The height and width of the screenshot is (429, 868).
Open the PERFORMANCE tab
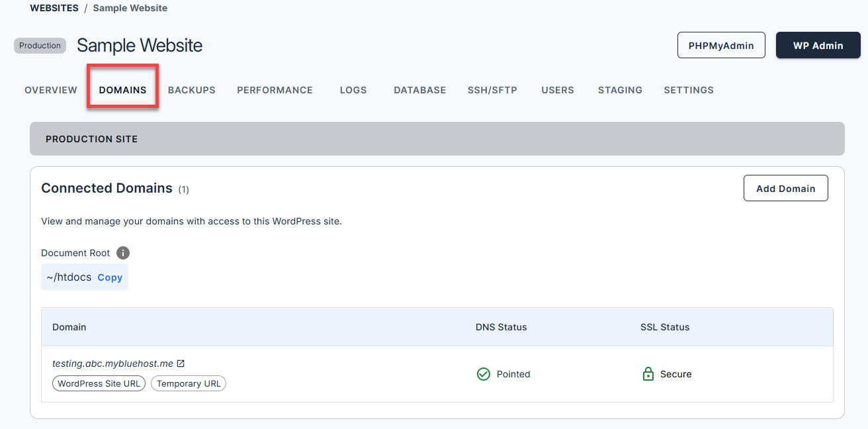click(x=275, y=89)
